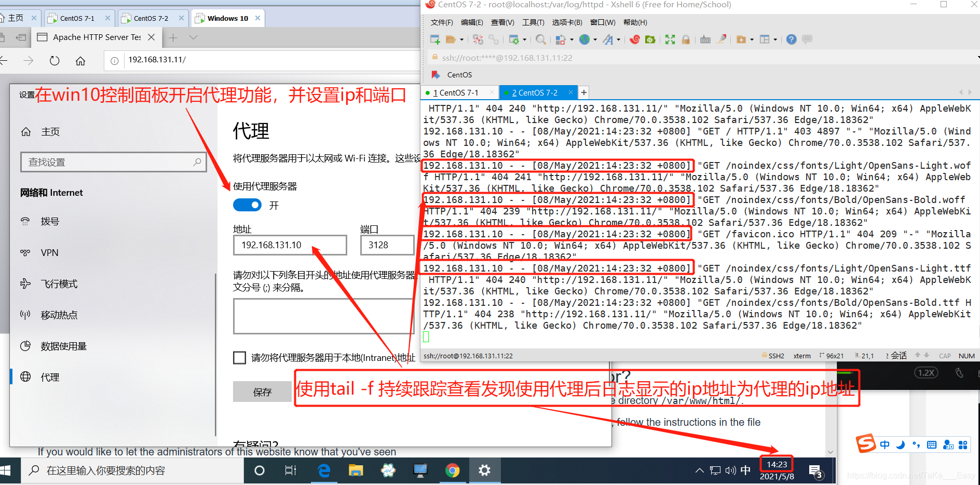This screenshot has width=980, height=485.
Task: Click the 端口 field showing 3128
Action: pyautogui.click(x=387, y=245)
